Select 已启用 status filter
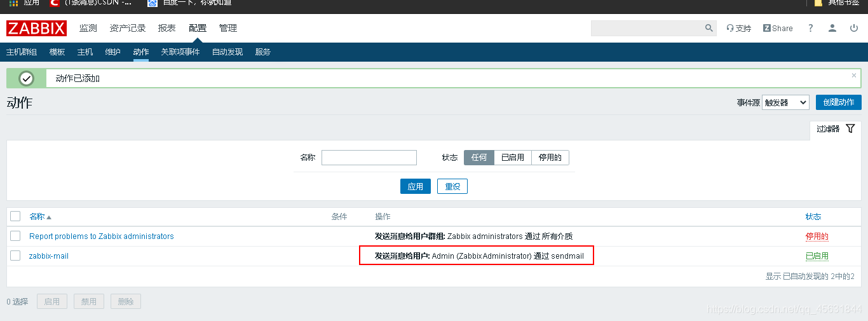 [x=513, y=158]
